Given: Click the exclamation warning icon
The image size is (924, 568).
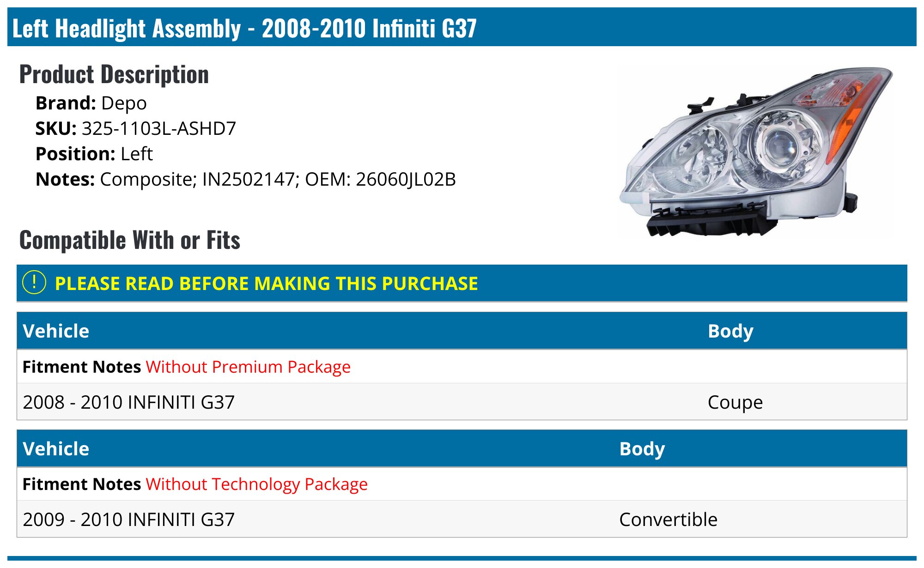Looking at the screenshot, I should tap(34, 282).
